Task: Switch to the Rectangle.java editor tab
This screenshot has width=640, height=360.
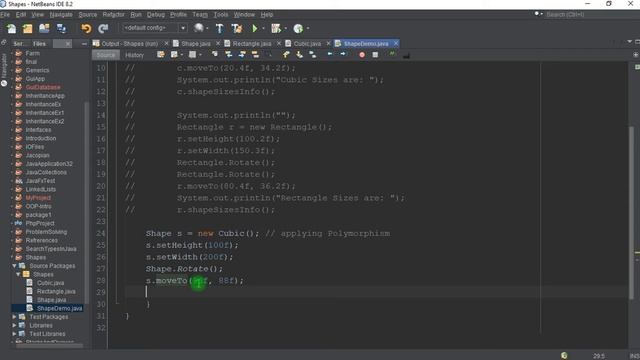Action: 252,43
